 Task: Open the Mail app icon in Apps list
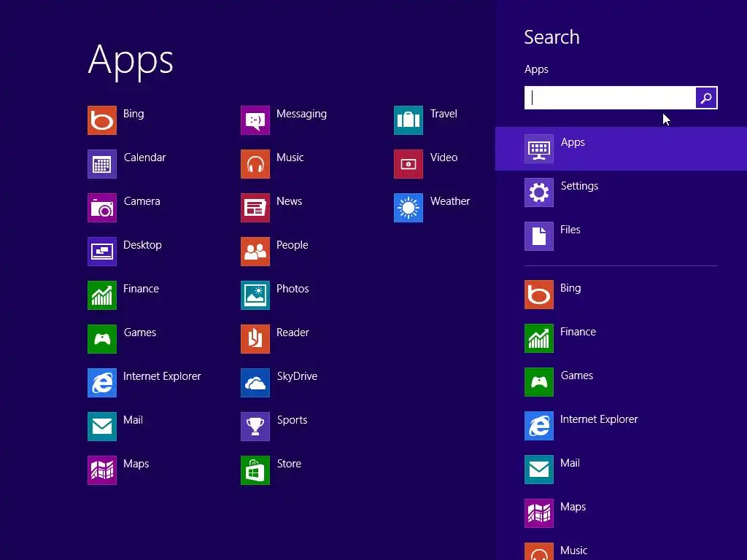pos(102,427)
